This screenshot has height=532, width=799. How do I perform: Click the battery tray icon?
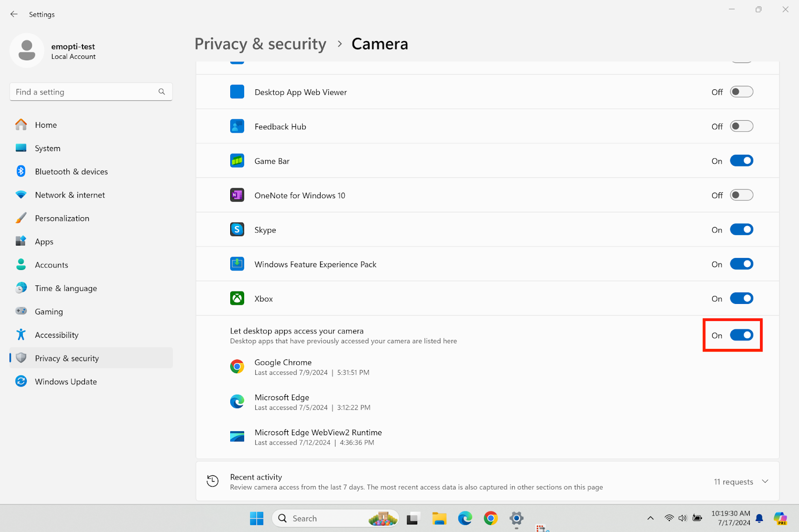point(697,519)
